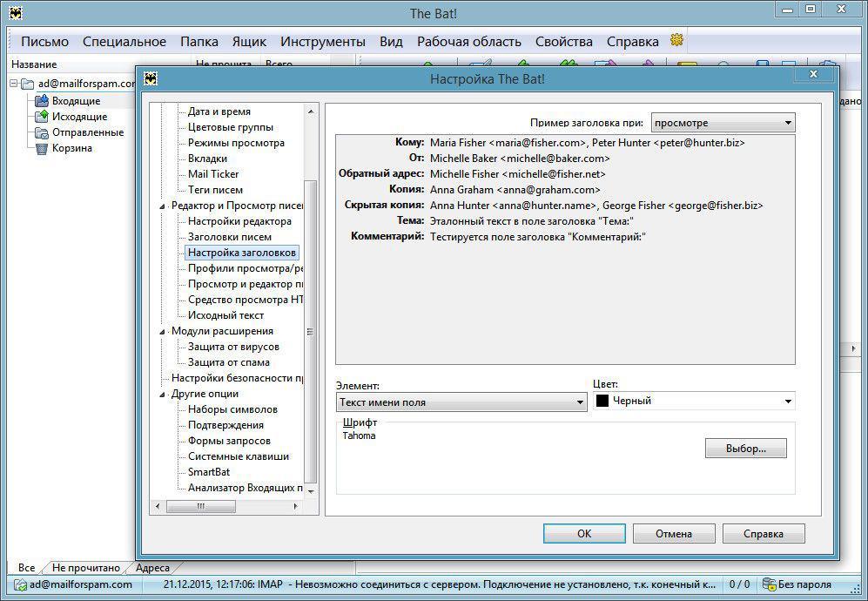Select Защита от вирусов in settings tree
Viewport: 868px width, 601px height.
click(233, 347)
